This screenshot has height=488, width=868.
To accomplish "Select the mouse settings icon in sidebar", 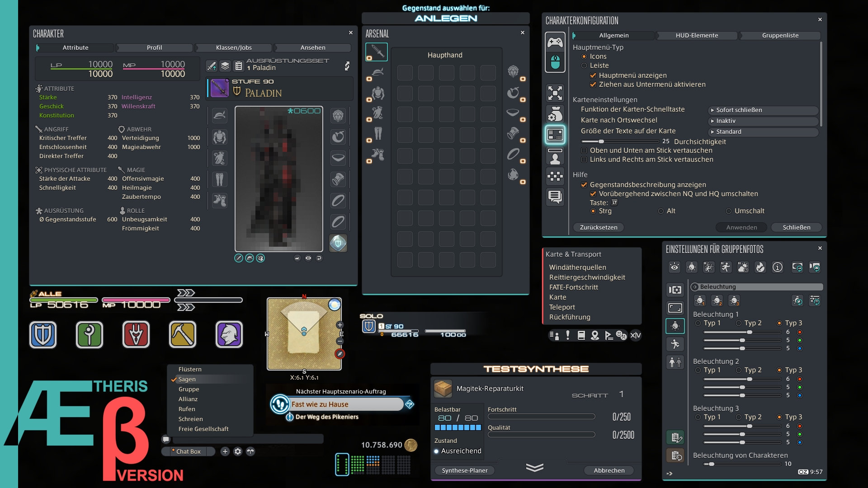I will tap(555, 62).
